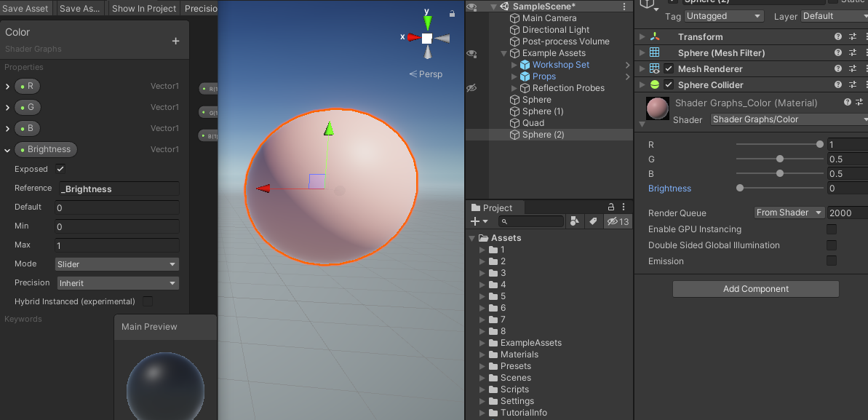Image resolution: width=868 pixels, height=420 pixels.
Task: Open help for Sphere (Mesh Filter)
Action: point(839,52)
